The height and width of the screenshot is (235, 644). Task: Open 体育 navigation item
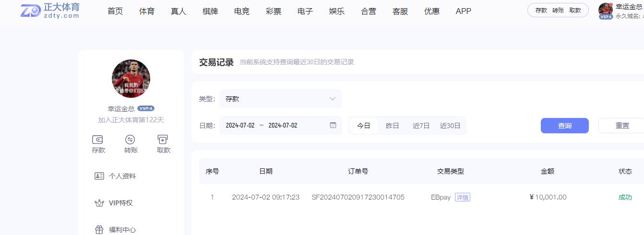click(147, 11)
